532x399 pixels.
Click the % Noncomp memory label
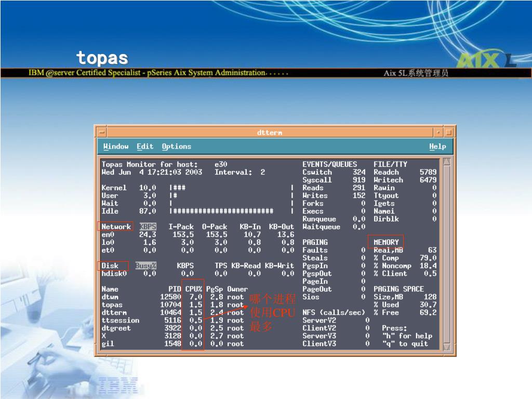click(393, 265)
